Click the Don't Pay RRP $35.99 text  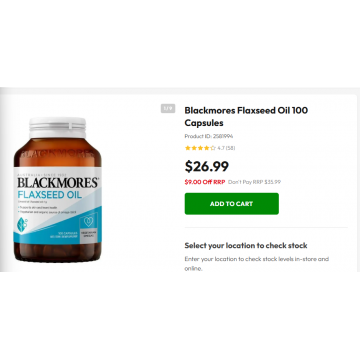coord(254,182)
